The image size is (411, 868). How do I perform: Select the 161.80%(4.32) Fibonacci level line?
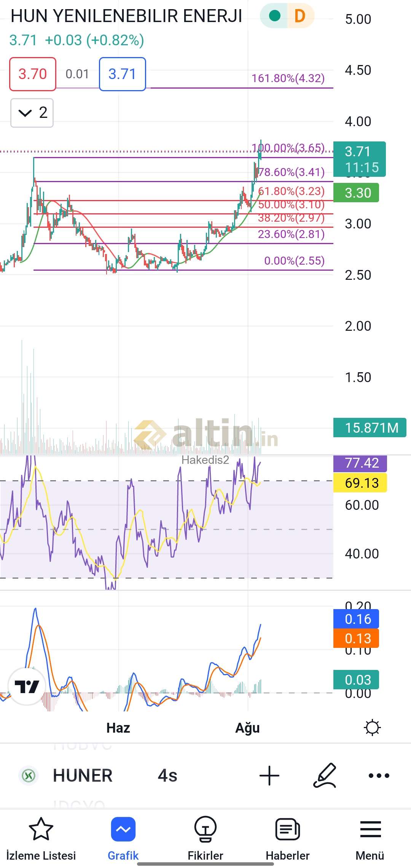tap(244, 88)
